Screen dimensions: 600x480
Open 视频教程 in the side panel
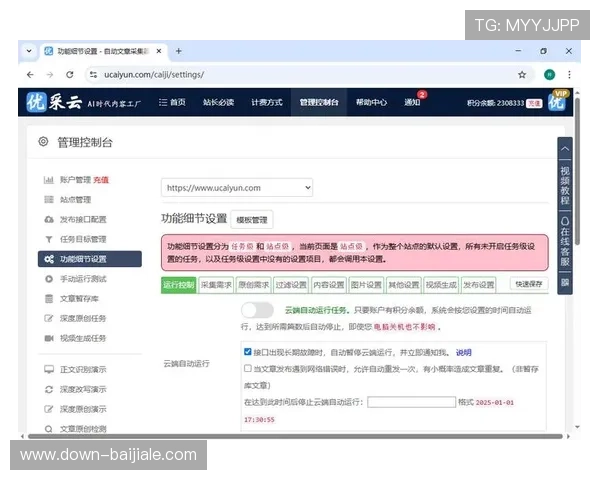[565, 186]
